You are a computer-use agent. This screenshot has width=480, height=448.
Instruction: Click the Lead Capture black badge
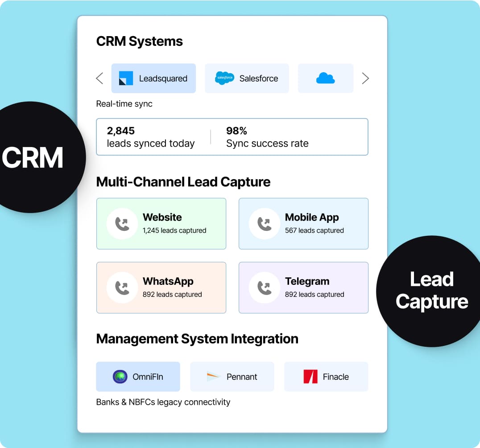pos(430,291)
